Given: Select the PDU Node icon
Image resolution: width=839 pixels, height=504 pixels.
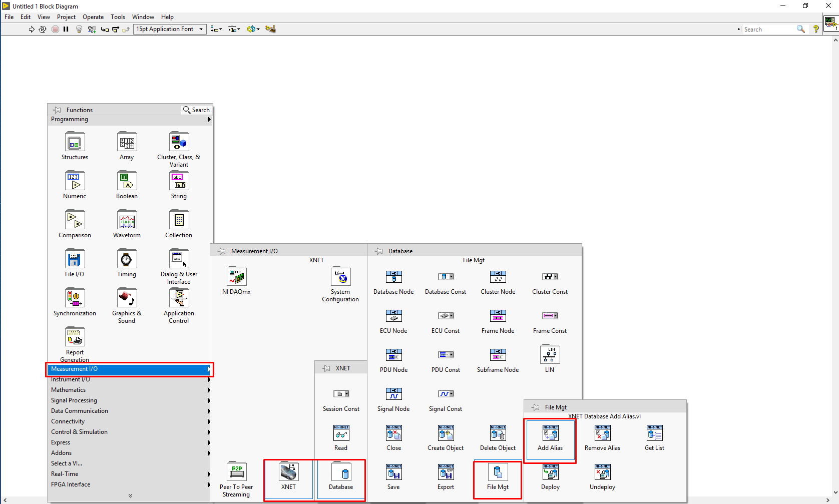Looking at the screenshot, I should (x=393, y=355).
